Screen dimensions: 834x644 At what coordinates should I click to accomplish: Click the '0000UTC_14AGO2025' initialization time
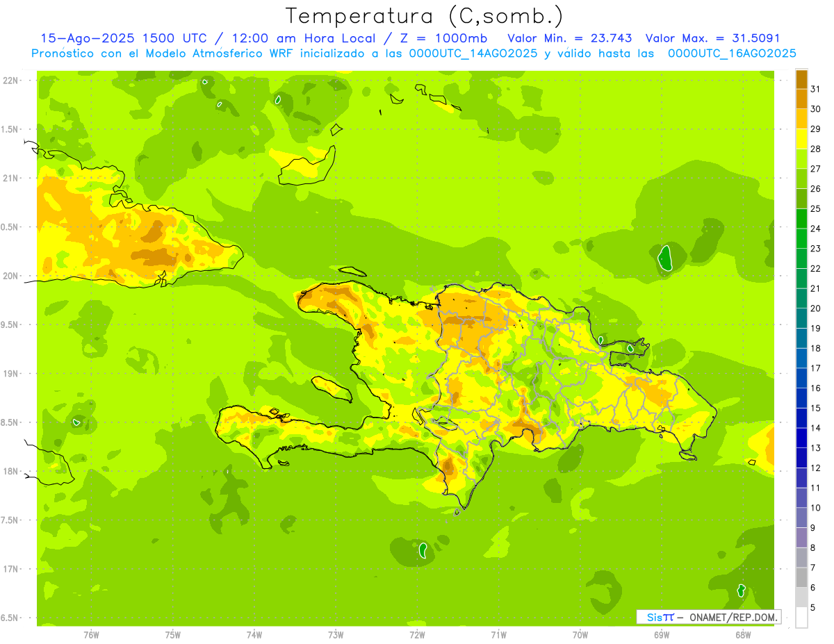pyautogui.click(x=473, y=53)
